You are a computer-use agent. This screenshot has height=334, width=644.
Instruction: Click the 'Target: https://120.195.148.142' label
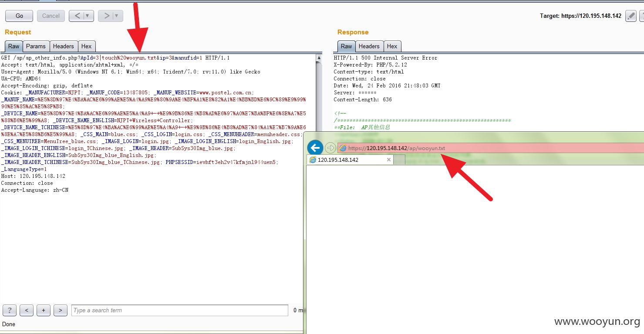[580, 16]
